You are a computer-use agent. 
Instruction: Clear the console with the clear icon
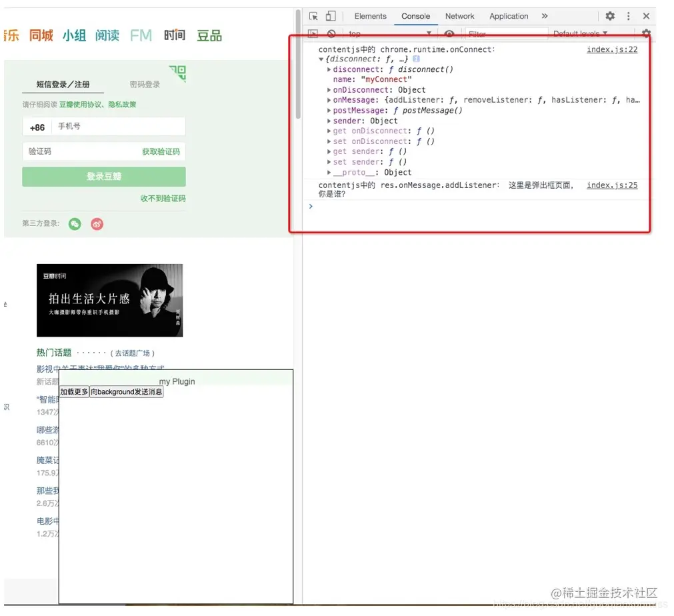(x=331, y=33)
